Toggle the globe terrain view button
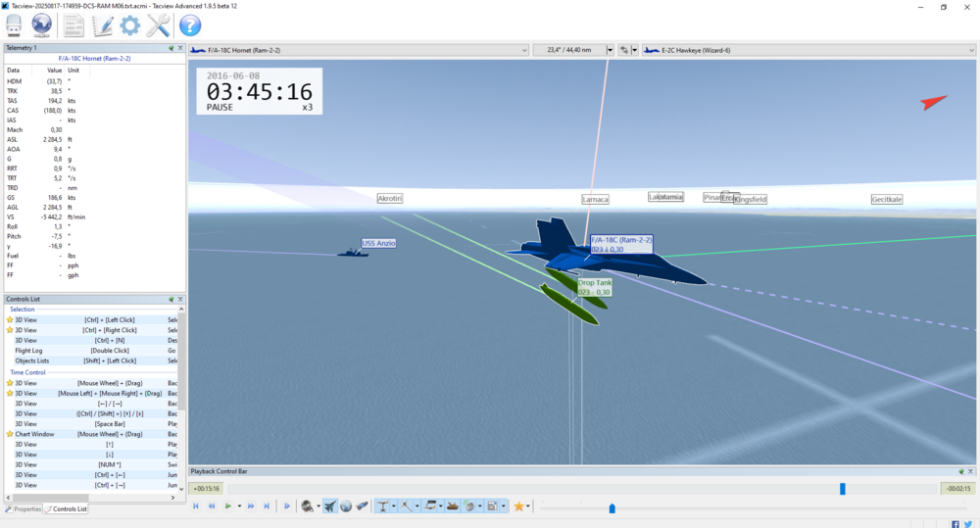The height and width of the screenshot is (528, 980). pos(346,506)
